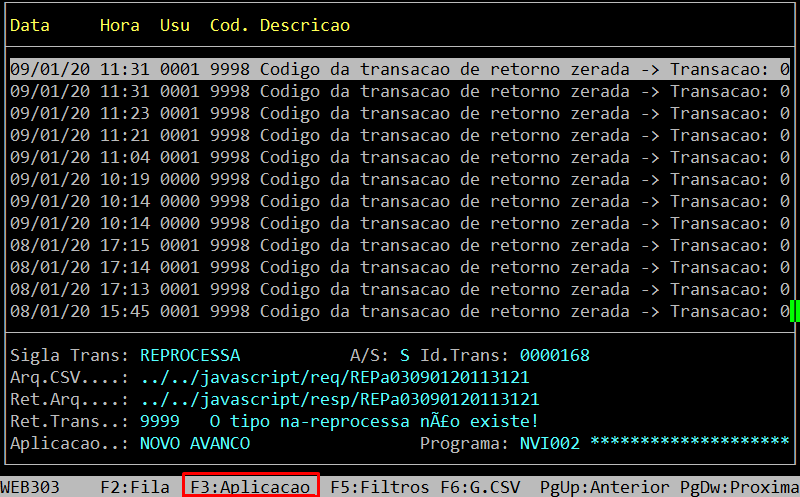The image size is (800, 497).
Task: Select the highlighted 09/01/20 11:31 log row
Action: (x=399, y=69)
